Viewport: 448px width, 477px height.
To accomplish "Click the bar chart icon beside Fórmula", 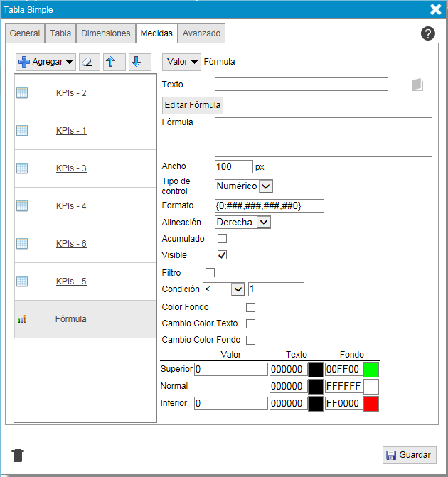I will [22, 319].
